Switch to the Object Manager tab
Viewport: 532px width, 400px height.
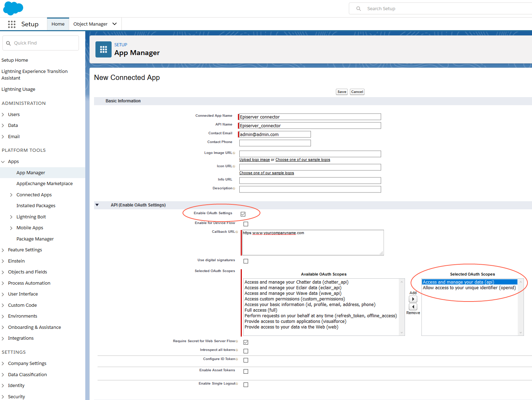pos(91,23)
